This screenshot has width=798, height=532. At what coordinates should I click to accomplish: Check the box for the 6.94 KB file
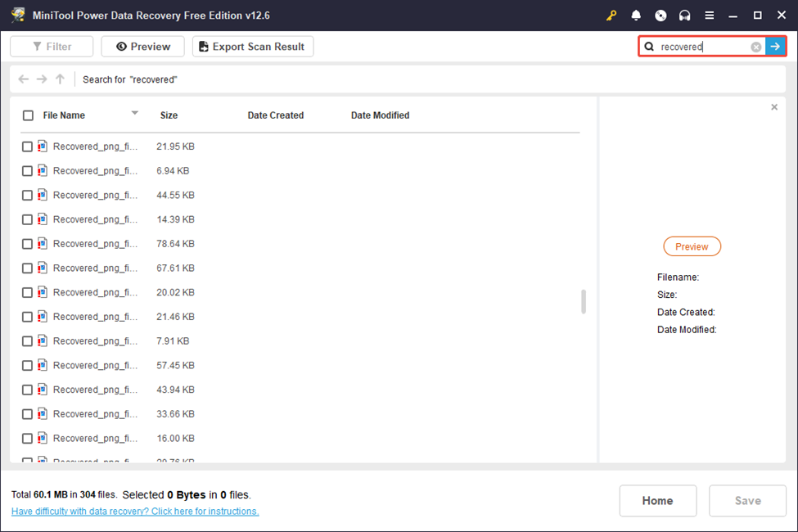(x=28, y=171)
